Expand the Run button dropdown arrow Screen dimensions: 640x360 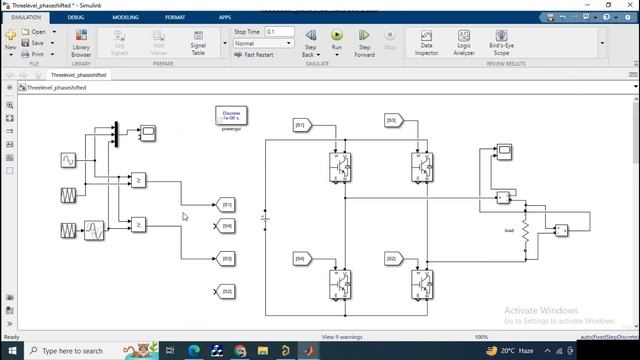pos(337,55)
